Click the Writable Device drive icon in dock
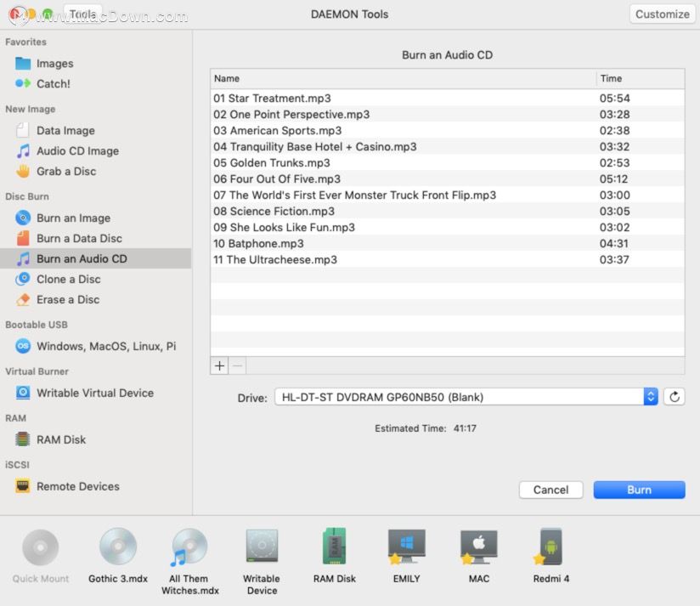This screenshot has height=606, width=700. tap(262, 546)
